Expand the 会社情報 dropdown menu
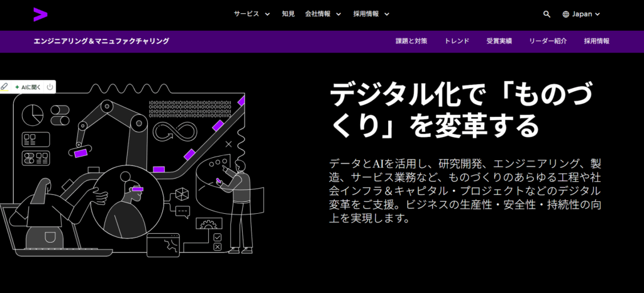This screenshot has width=644, height=293. (x=323, y=14)
